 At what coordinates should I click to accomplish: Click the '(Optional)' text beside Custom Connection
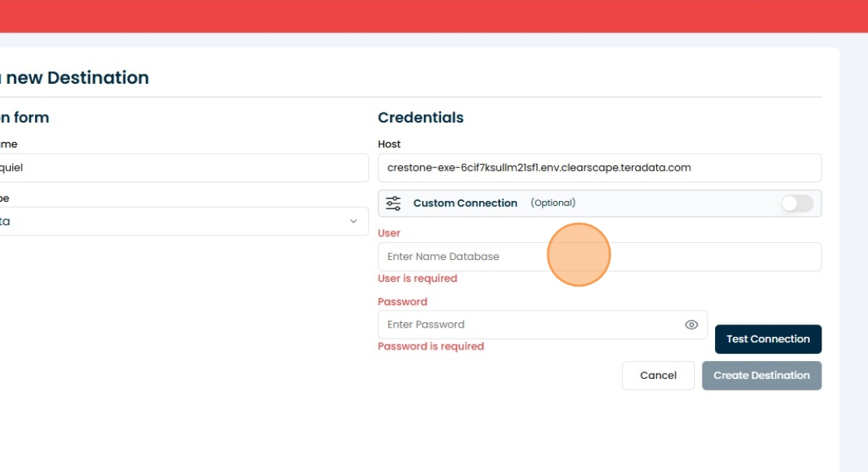(553, 203)
